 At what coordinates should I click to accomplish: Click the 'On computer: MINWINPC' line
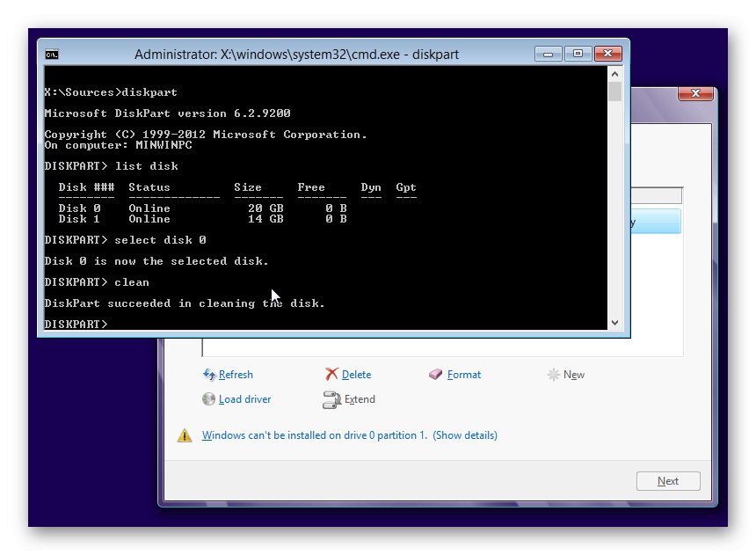(x=118, y=145)
